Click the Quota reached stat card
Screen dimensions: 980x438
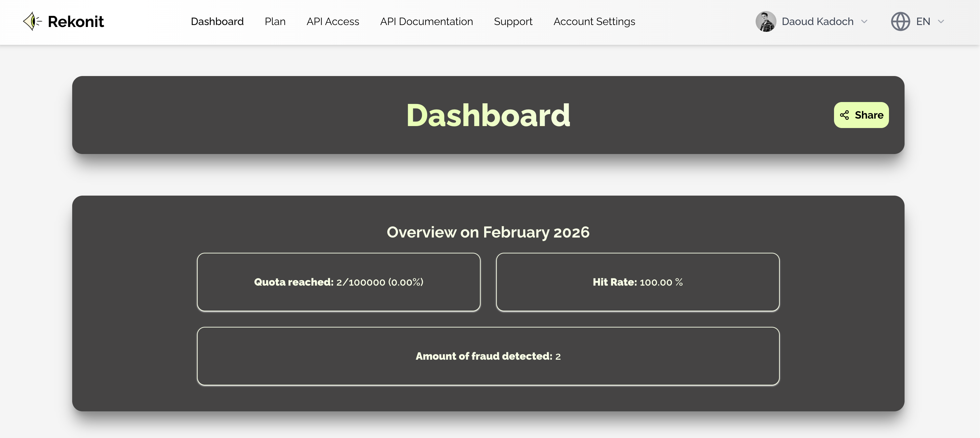pyautogui.click(x=338, y=282)
